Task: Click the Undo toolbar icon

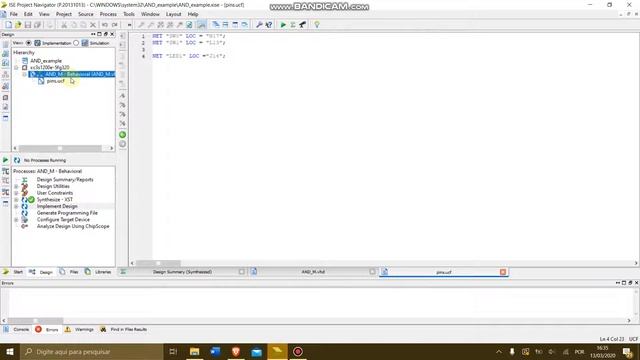Action: pyautogui.click(x=105, y=25)
